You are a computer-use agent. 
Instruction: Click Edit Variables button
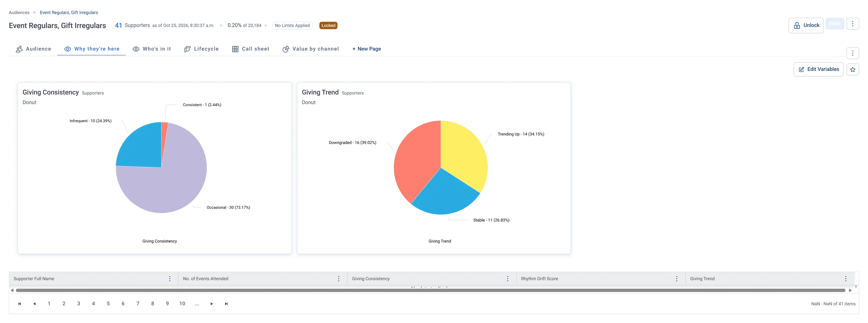[818, 69]
